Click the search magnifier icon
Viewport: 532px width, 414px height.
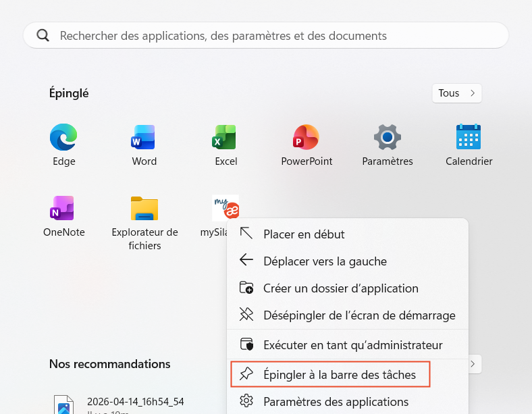43,35
